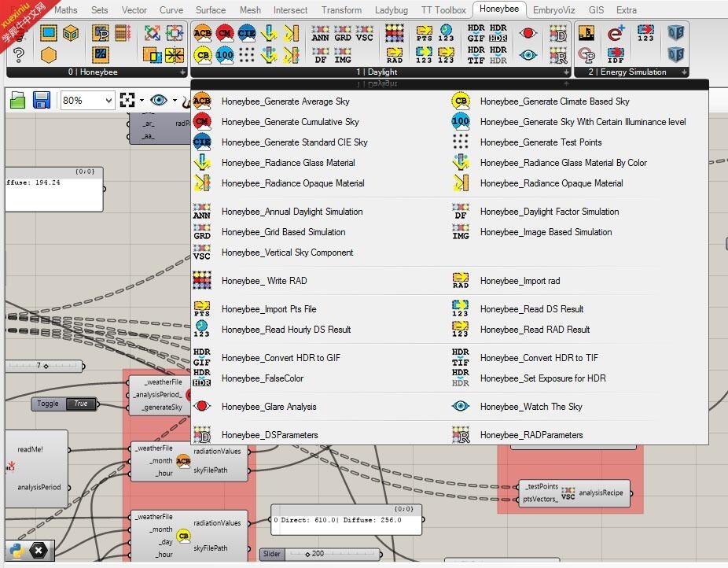
Task: Select the VSC analysisRecipe component on the canvas
Action: 575,492
